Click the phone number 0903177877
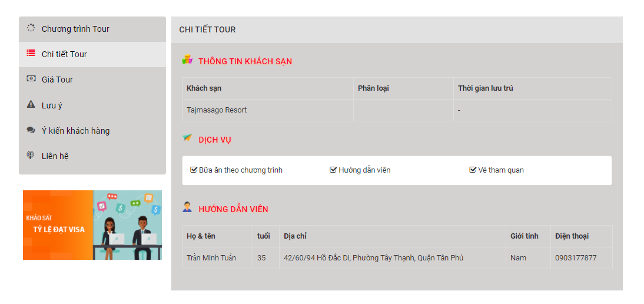The image size is (644, 304). [576, 258]
